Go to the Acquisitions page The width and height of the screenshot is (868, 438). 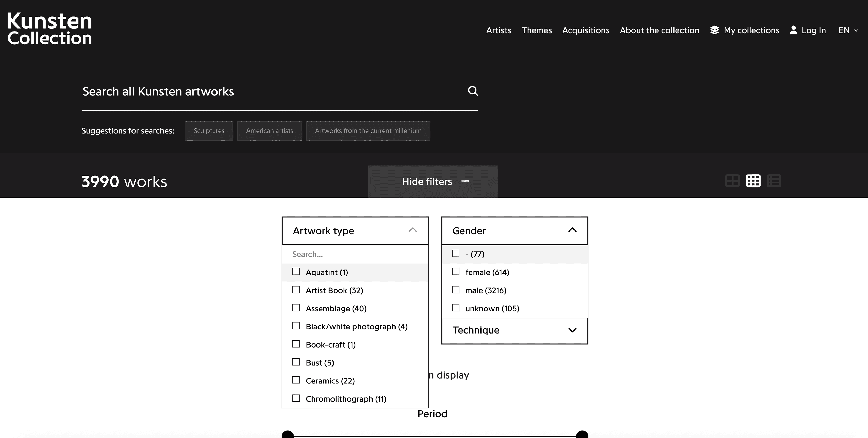pos(586,30)
